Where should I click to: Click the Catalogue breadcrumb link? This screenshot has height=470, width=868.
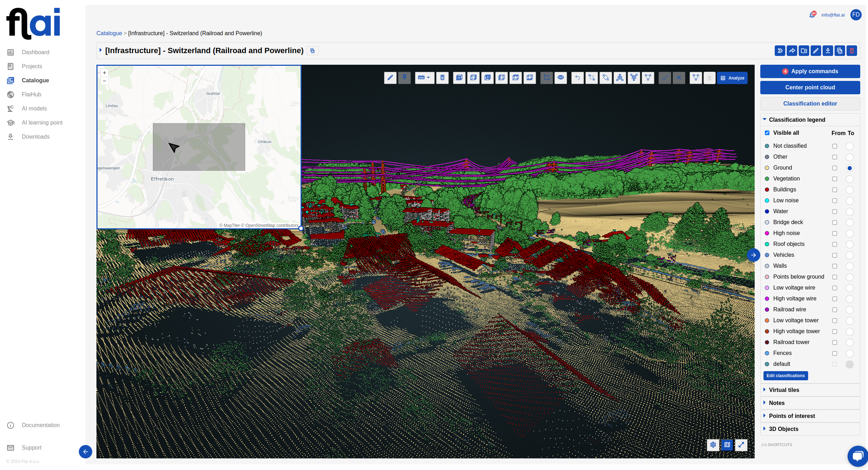109,33
